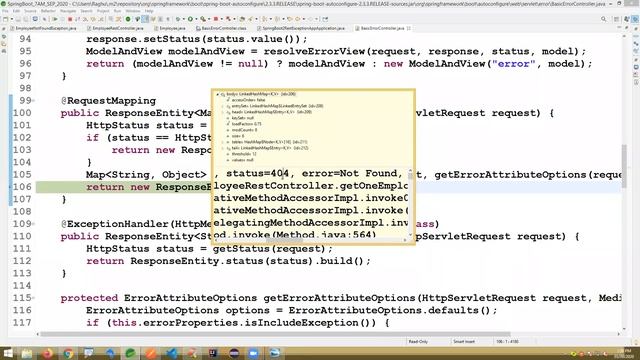Open IntelliJ IDEA icon in taskbar
640x360 pixels.
[213, 353]
